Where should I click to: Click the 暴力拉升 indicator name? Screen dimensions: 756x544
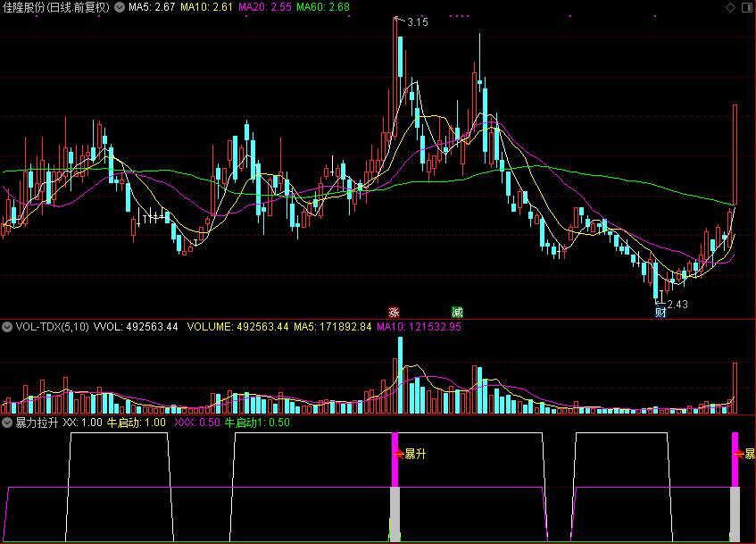pyautogui.click(x=37, y=423)
